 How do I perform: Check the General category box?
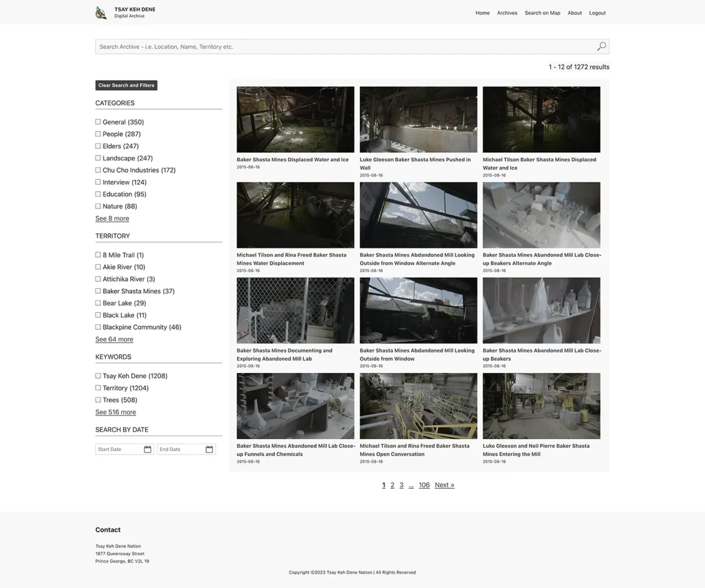pos(98,122)
